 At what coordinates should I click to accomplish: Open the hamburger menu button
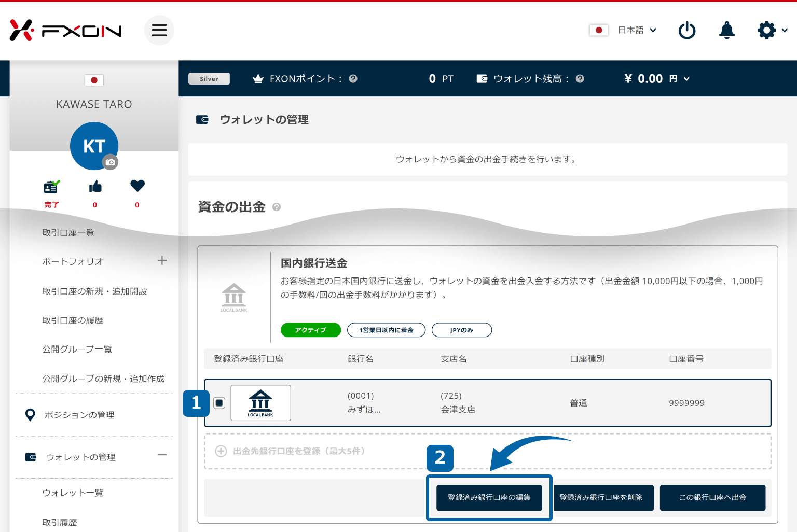point(159,30)
